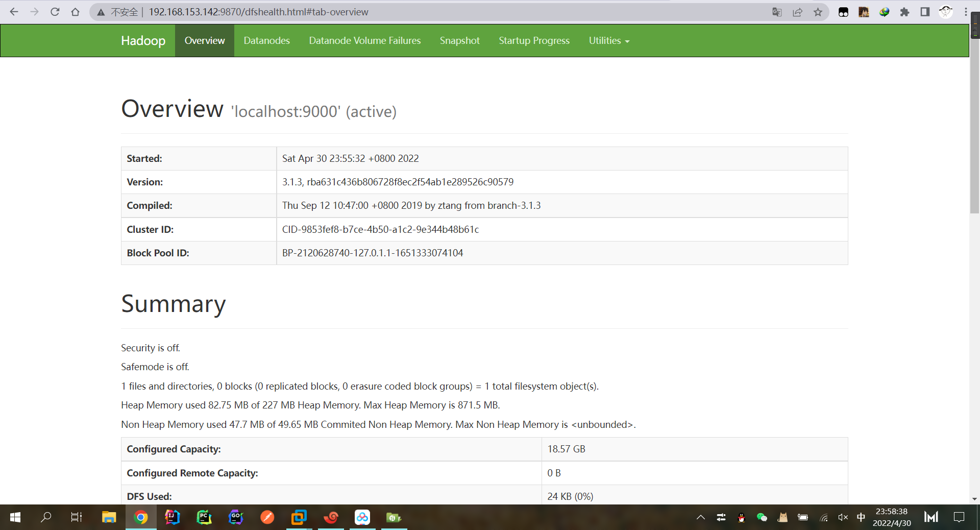Click the taskbar clock showing 23:58:38
Screen dimensions: 980x530
coord(892,517)
